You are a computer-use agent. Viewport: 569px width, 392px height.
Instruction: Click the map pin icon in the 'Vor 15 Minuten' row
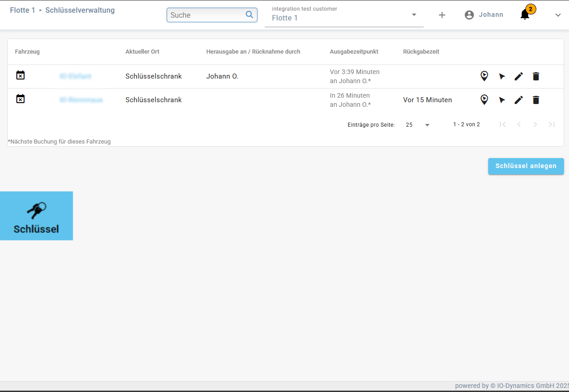[484, 100]
